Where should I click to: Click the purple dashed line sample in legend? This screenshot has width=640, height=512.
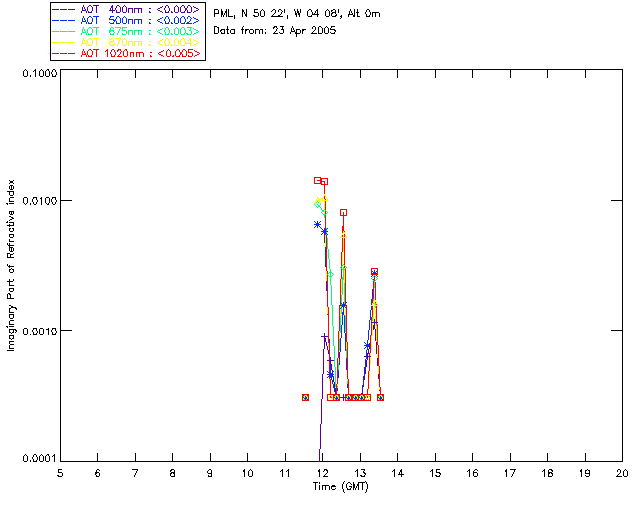pyautogui.click(x=64, y=9)
